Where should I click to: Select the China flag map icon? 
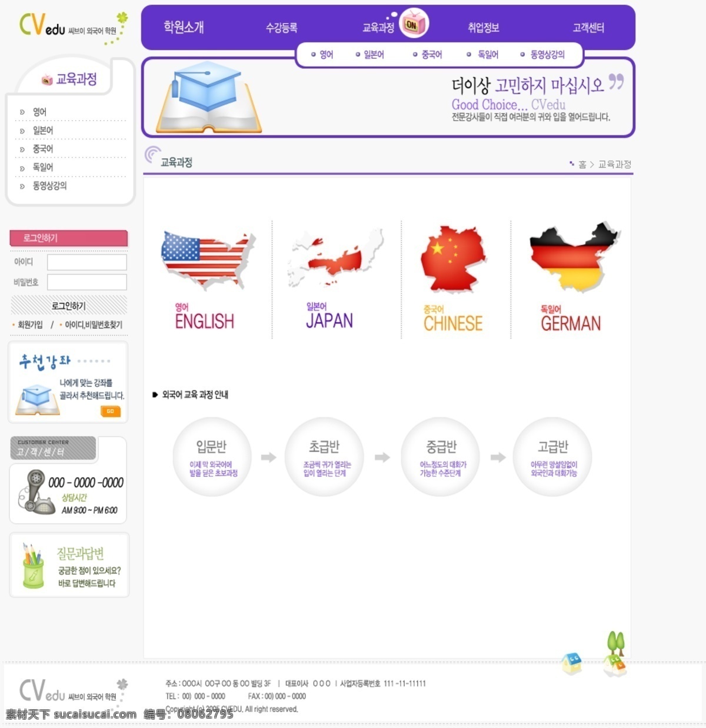pyautogui.click(x=453, y=259)
